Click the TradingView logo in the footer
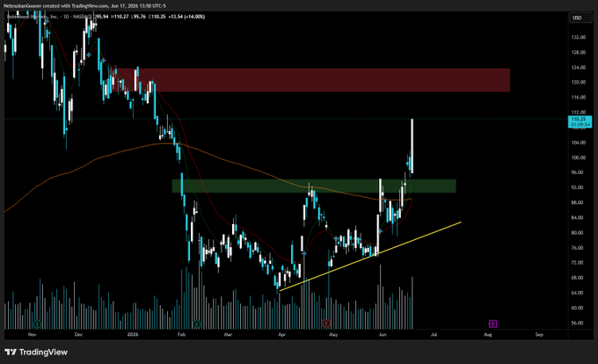The image size is (598, 364). coord(36,353)
